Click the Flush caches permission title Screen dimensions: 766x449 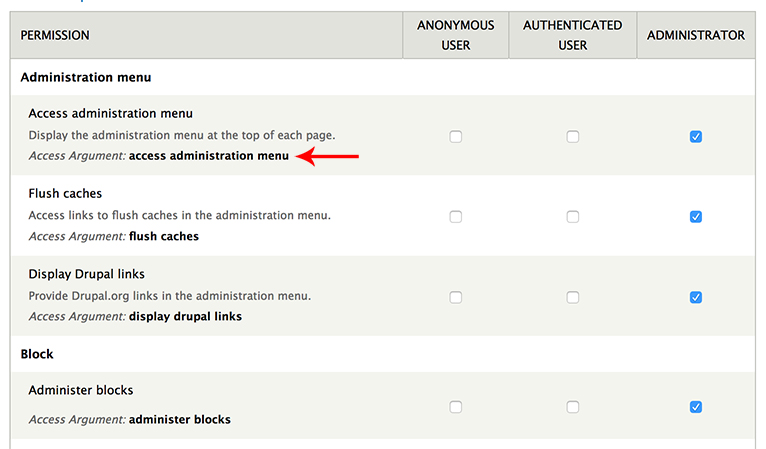click(65, 193)
